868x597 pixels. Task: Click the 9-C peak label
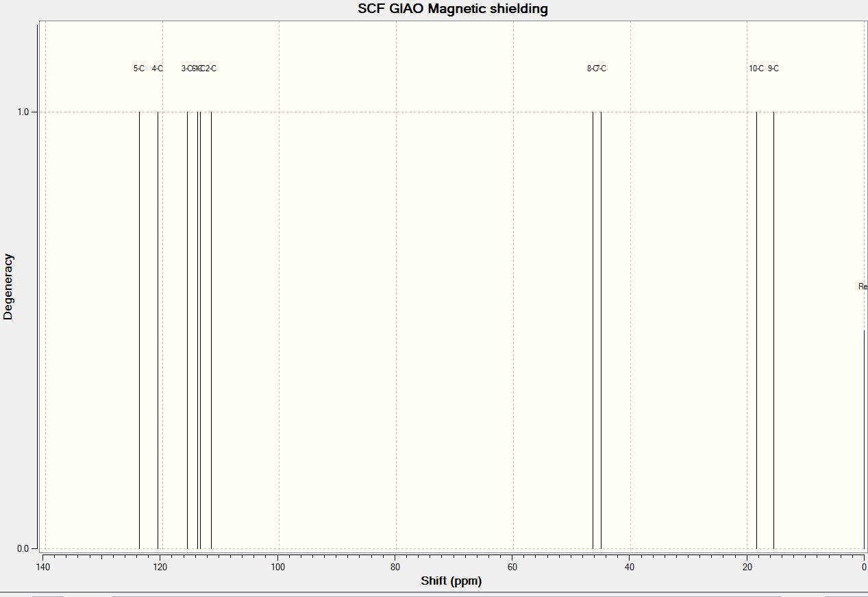click(x=773, y=69)
